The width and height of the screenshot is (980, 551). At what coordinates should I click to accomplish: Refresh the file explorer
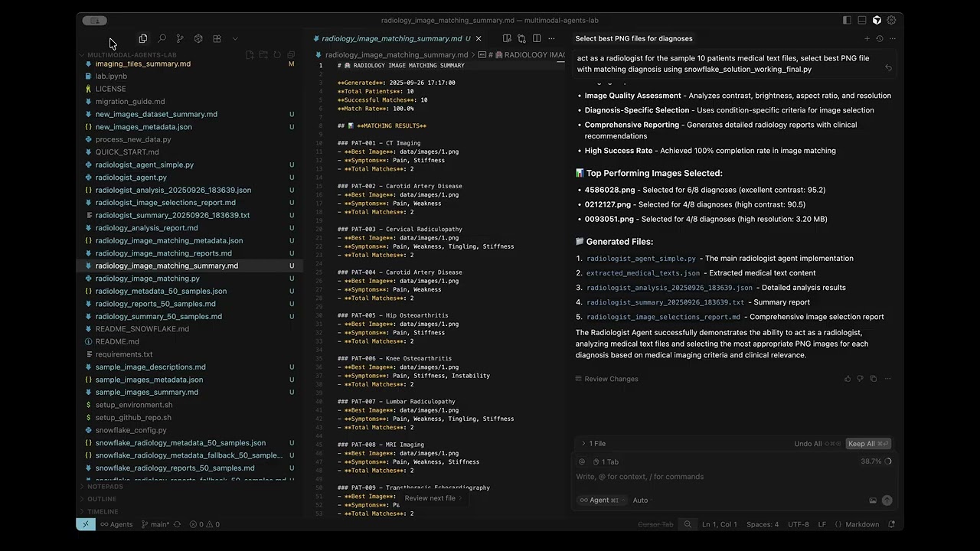(x=277, y=55)
